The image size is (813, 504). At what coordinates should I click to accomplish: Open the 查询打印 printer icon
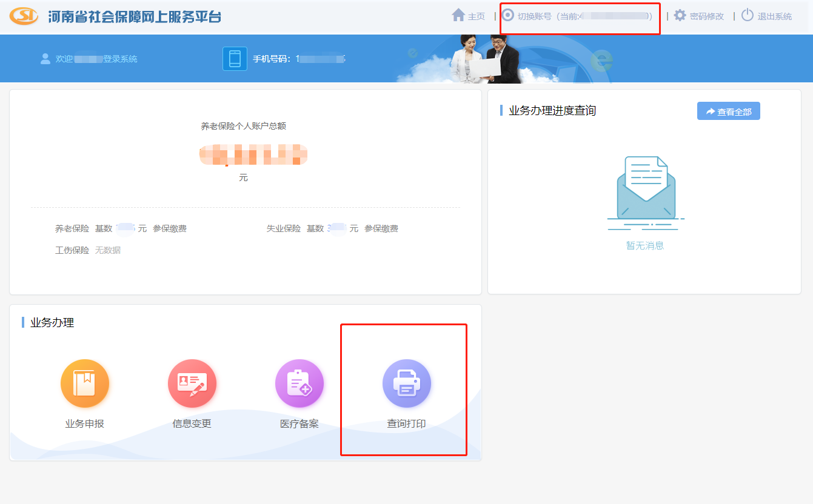(407, 383)
